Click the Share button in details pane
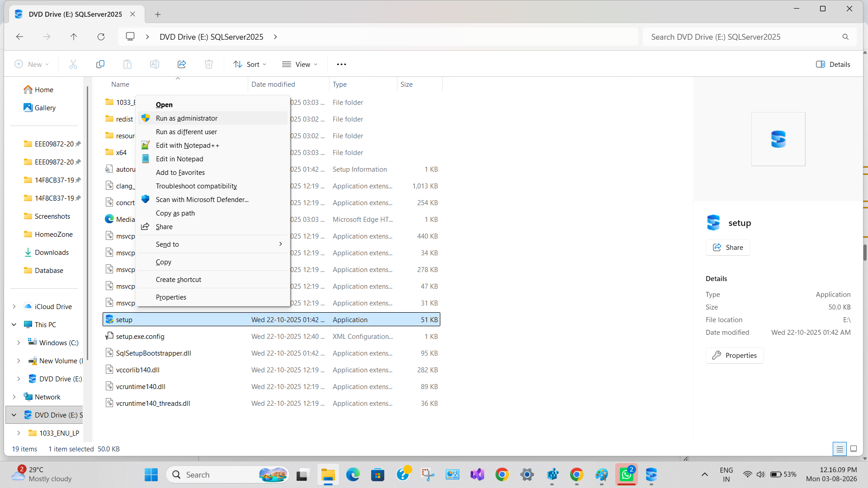 (x=728, y=247)
